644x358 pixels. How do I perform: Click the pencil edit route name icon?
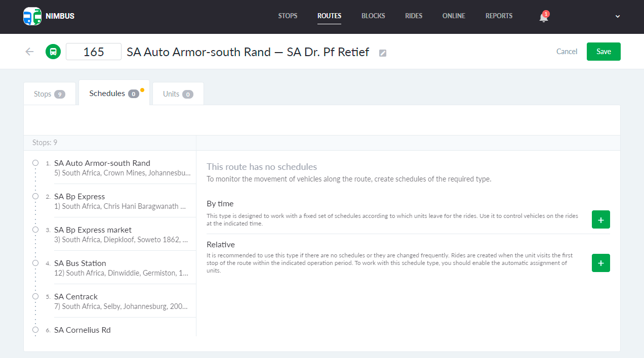(x=383, y=53)
